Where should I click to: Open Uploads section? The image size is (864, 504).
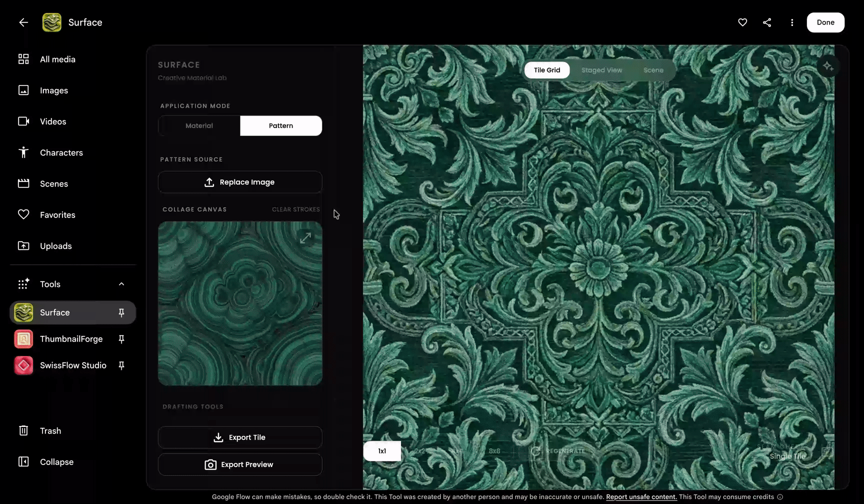pos(73,246)
